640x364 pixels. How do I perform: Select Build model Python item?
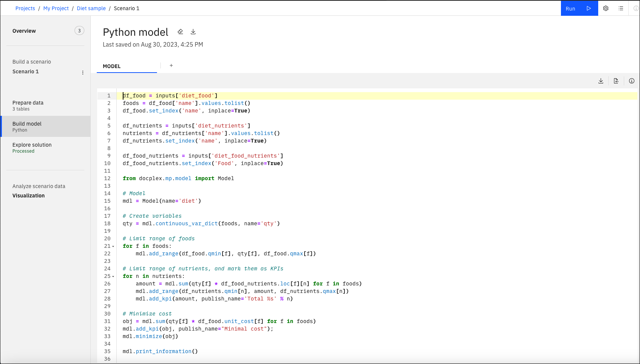[x=45, y=126]
